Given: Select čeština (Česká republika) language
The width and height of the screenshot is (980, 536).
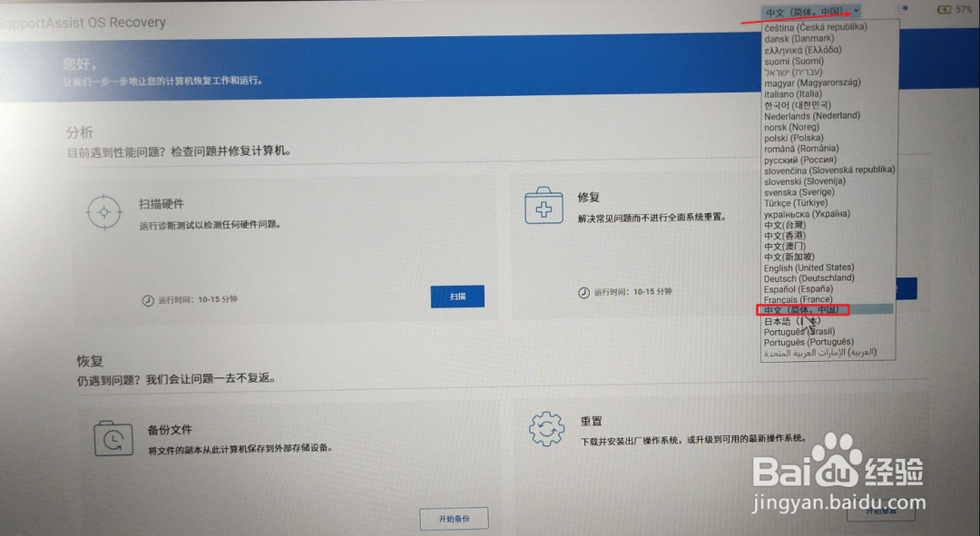Looking at the screenshot, I should [815, 27].
